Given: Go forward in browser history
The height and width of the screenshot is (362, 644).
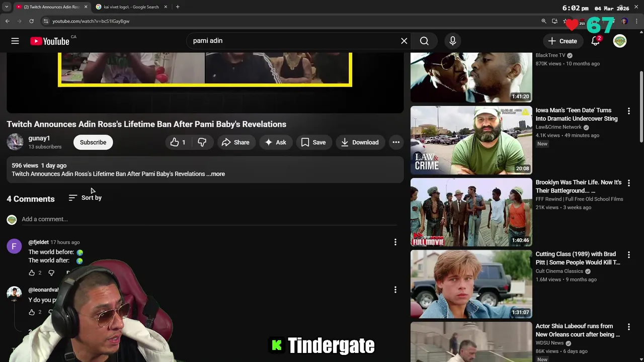Looking at the screenshot, I should point(20,21).
